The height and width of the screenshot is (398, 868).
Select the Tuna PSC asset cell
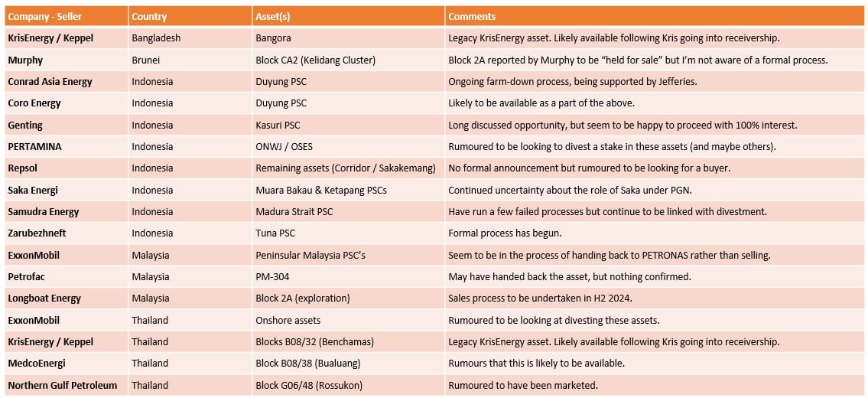(275, 233)
